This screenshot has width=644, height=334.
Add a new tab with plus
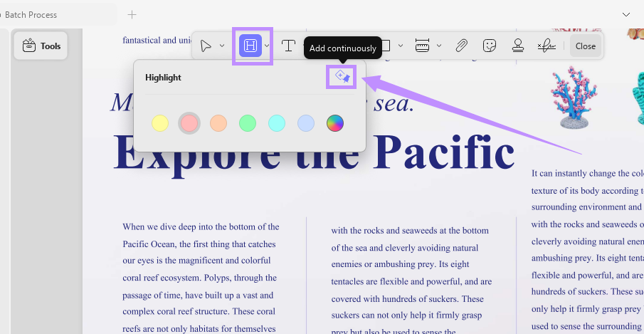click(x=132, y=15)
